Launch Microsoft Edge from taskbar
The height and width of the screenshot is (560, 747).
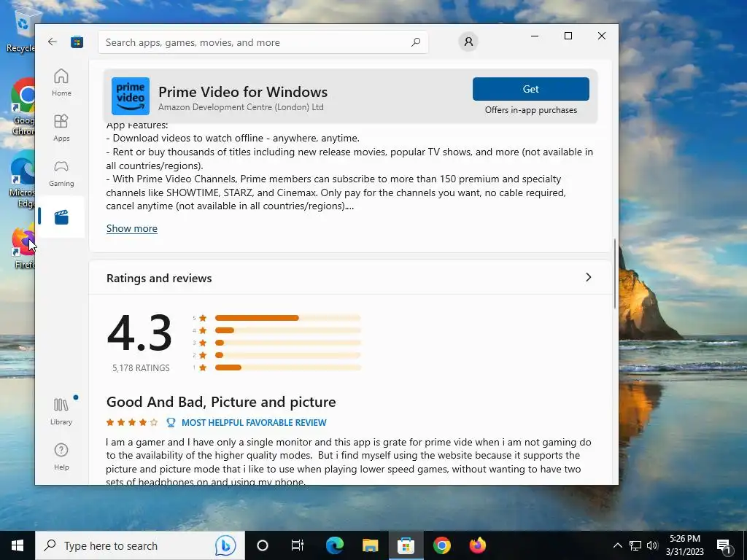tap(334, 545)
